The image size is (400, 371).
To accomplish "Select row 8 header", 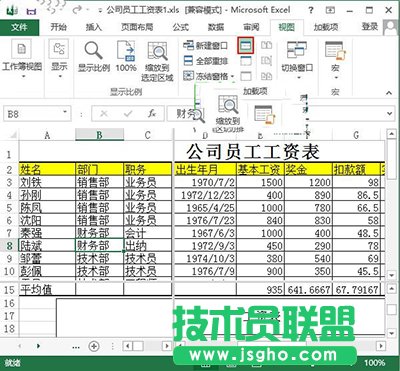I will [9, 246].
